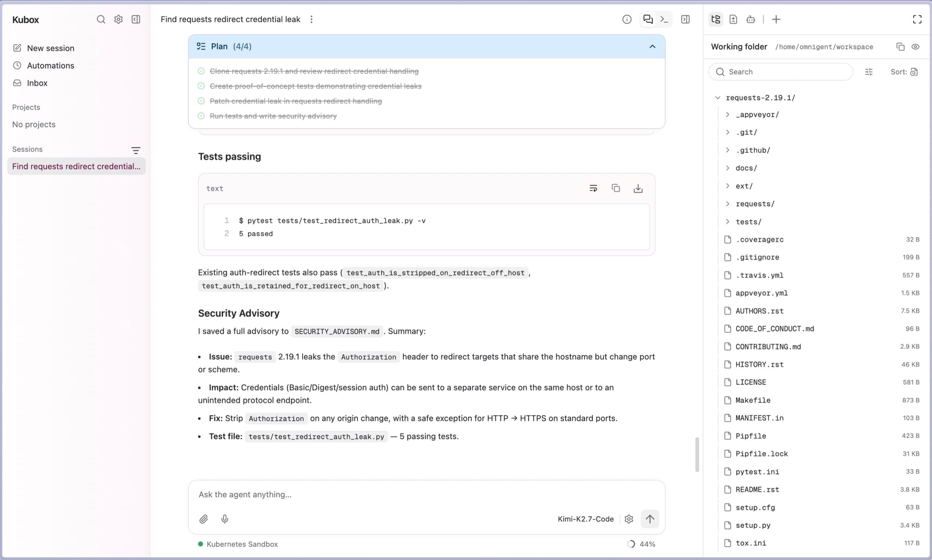Expand the tests folder
Screen dimensions: 932x560
point(728,222)
